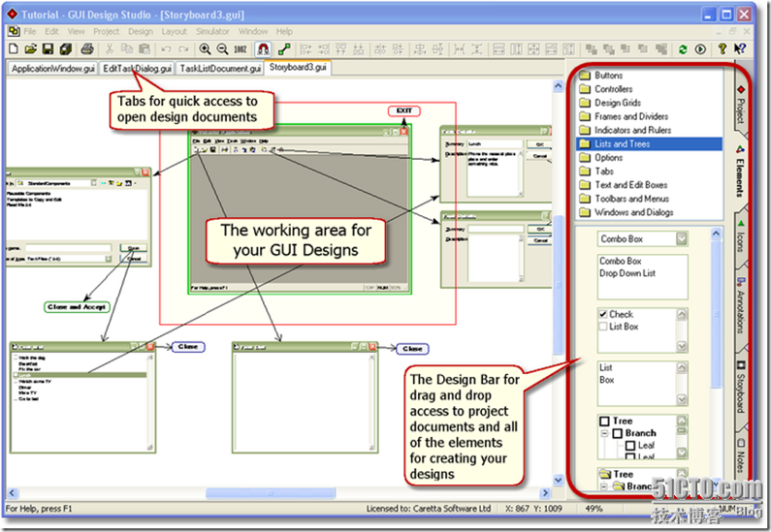Tick the Branch checkbox in the tree element

(x=618, y=433)
